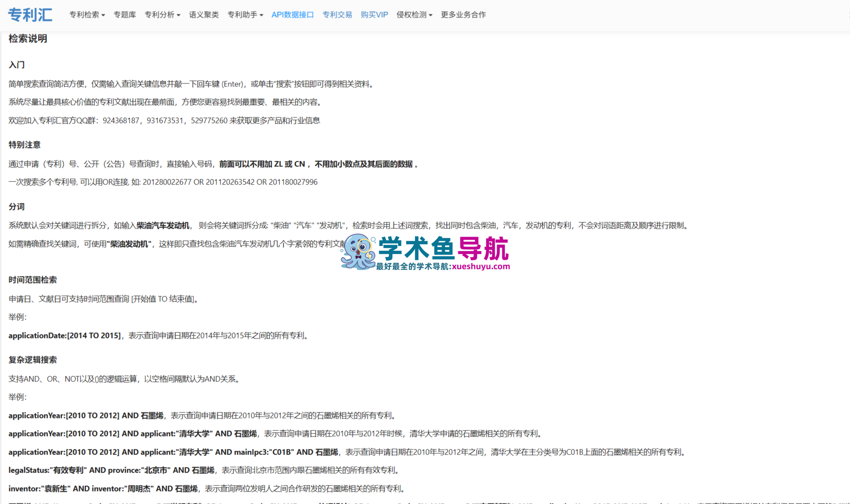The image size is (850, 504).
Task: Click the 购买VIP link
Action: pos(374,15)
